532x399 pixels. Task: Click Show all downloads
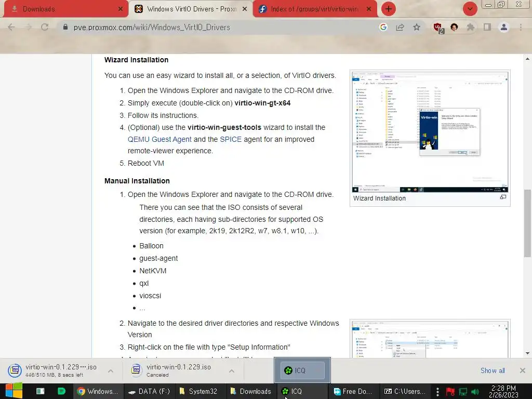[x=493, y=370]
